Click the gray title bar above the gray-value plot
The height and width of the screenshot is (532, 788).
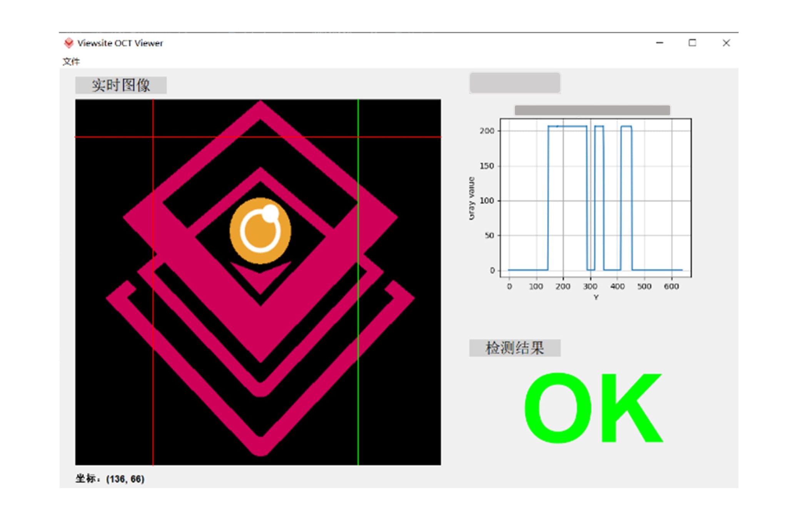(x=593, y=110)
